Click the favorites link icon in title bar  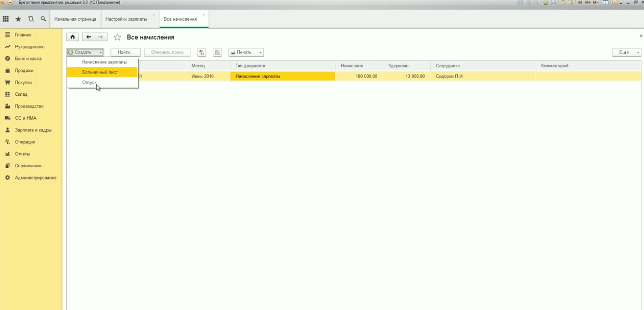(x=546, y=3)
